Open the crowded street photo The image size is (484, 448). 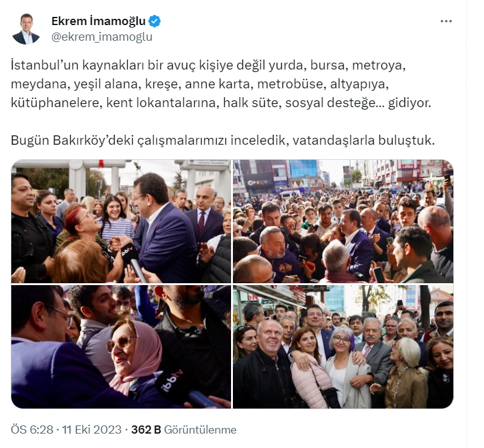tap(343, 221)
